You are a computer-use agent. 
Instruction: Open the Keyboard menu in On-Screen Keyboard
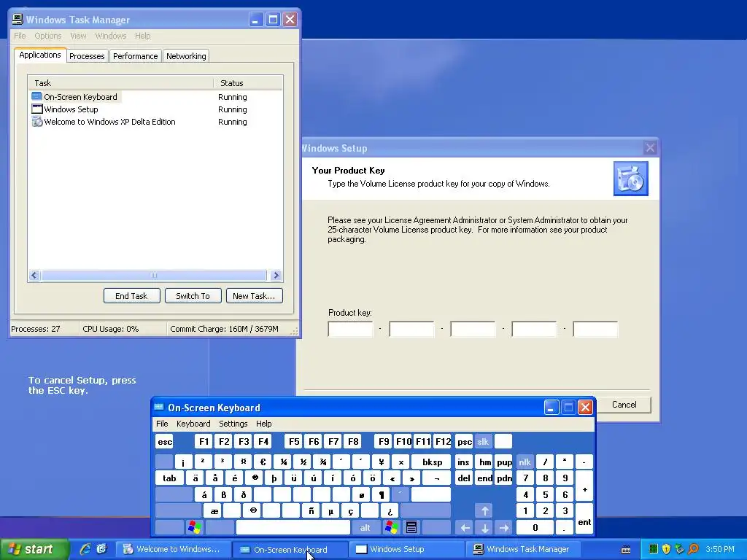click(193, 424)
